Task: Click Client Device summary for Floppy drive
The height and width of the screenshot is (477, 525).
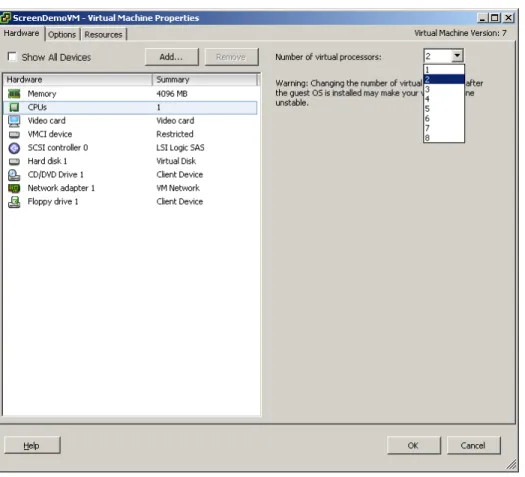Action: [179, 202]
